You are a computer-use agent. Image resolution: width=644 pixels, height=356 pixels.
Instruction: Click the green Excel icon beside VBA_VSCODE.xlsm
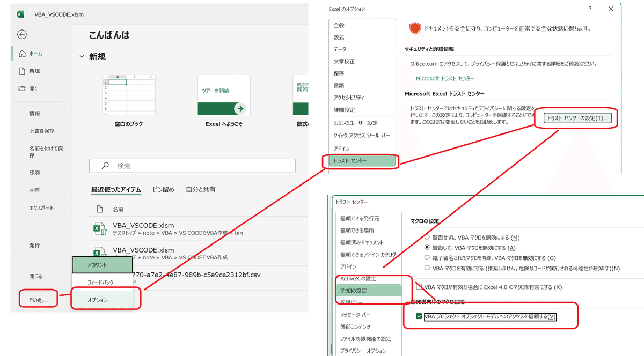(x=100, y=228)
